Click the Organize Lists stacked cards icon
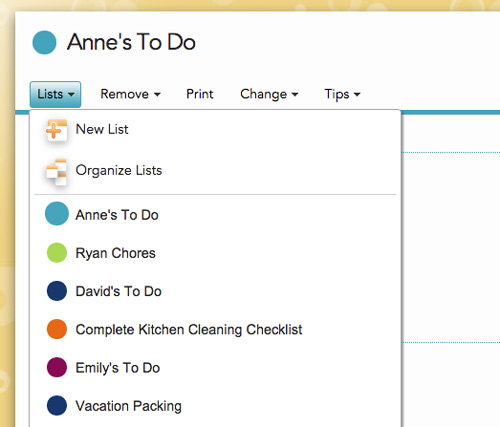 [56, 172]
